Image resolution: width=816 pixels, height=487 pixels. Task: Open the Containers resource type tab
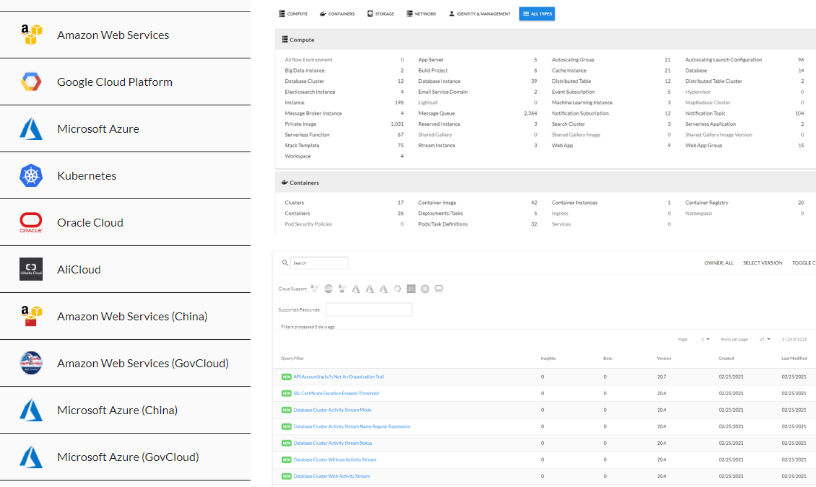point(337,14)
